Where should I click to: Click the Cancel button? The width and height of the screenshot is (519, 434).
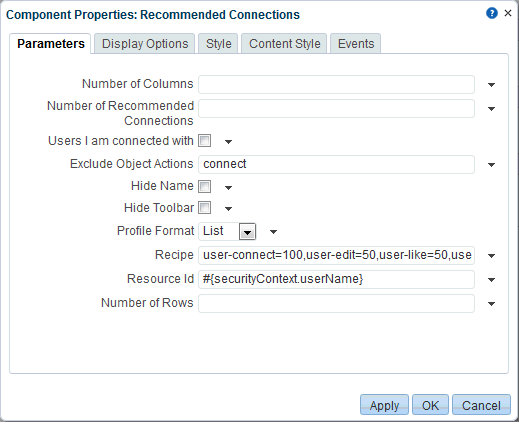coord(481,405)
